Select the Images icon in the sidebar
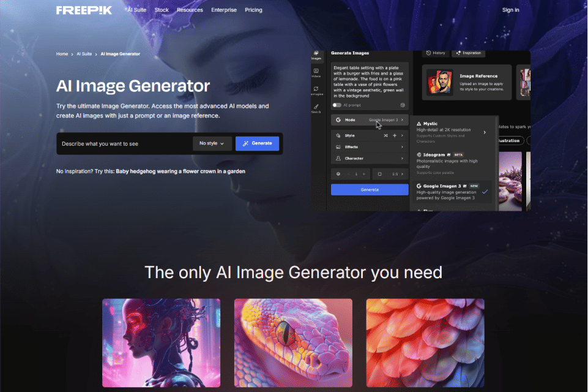588x392 pixels. click(316, 56)
